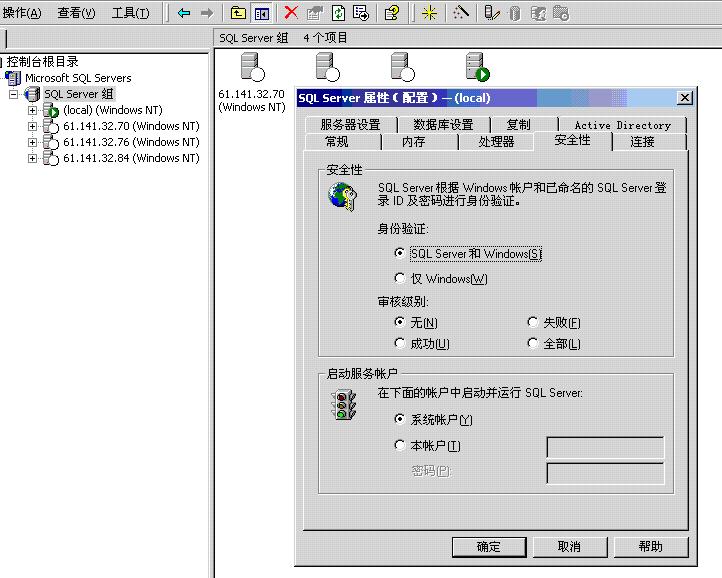The image size is (722, 578).
Task: Switch to the 处理器 tab
Action: pyautogui.click(x=496, y=142)
